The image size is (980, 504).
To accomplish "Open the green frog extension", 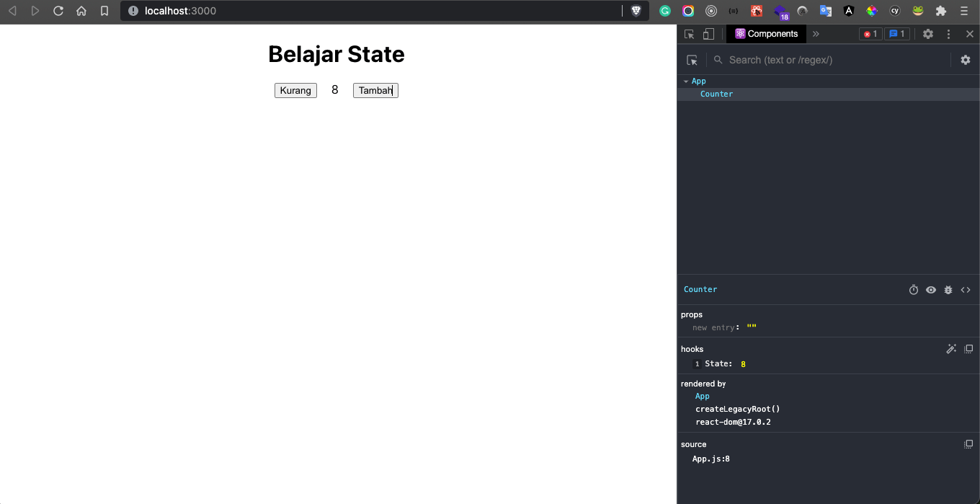I will (x=918, y=11).
